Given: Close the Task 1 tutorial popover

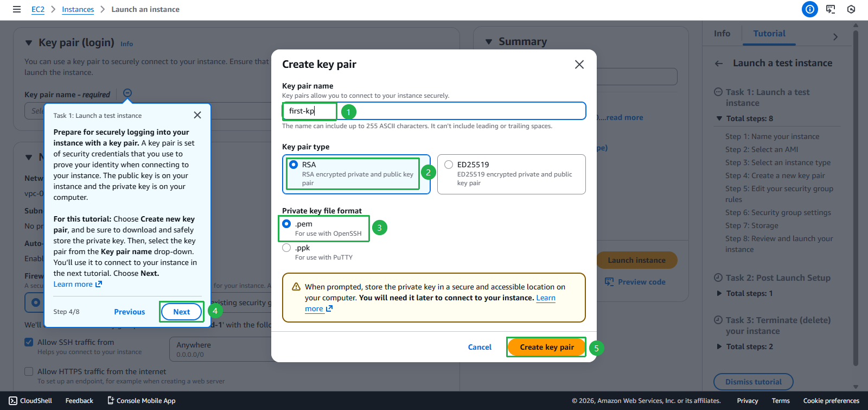Looking at the screenshot, I should point(197,115).
